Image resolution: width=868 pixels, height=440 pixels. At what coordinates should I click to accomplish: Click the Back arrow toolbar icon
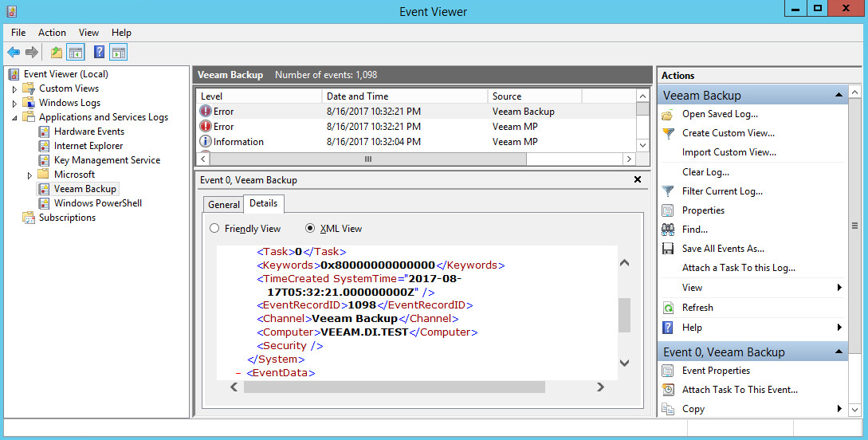tap(14, 53)
